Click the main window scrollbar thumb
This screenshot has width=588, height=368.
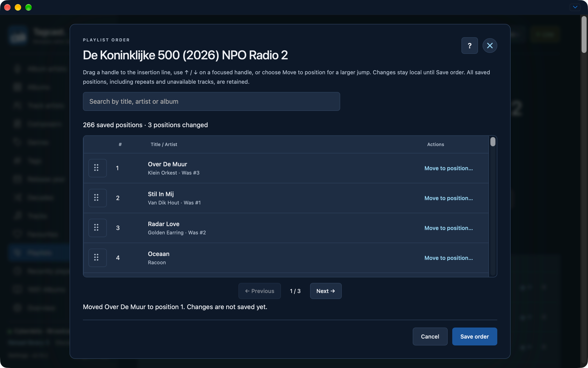584,34
